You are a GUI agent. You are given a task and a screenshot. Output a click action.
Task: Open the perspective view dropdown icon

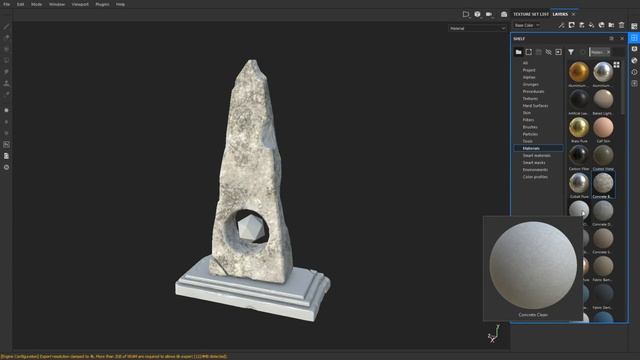pyautogui.click(x=466, y=14)
